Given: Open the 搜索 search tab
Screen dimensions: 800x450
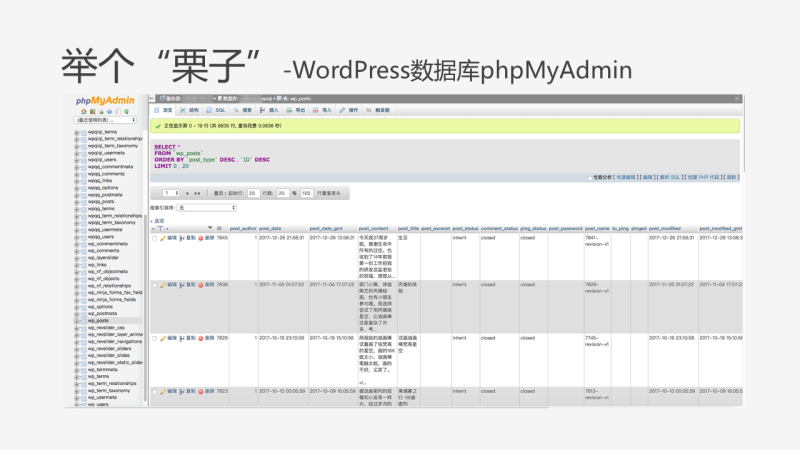Looking at the screenshot, I should tap(243, 110).
